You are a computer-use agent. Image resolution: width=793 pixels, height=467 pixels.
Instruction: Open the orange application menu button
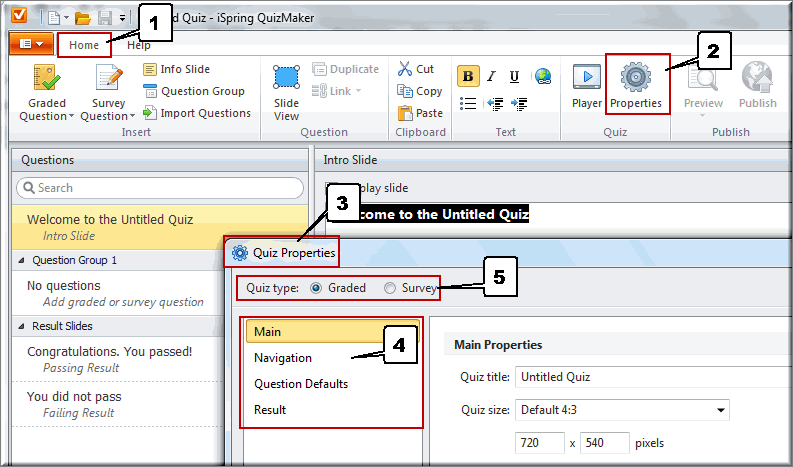[x=31, y=45]
